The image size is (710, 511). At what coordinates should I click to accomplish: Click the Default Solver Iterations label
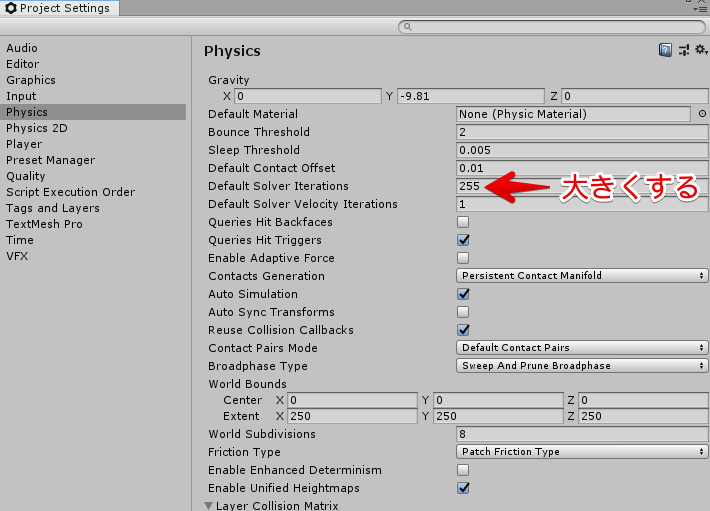click(x=278, y=186)
